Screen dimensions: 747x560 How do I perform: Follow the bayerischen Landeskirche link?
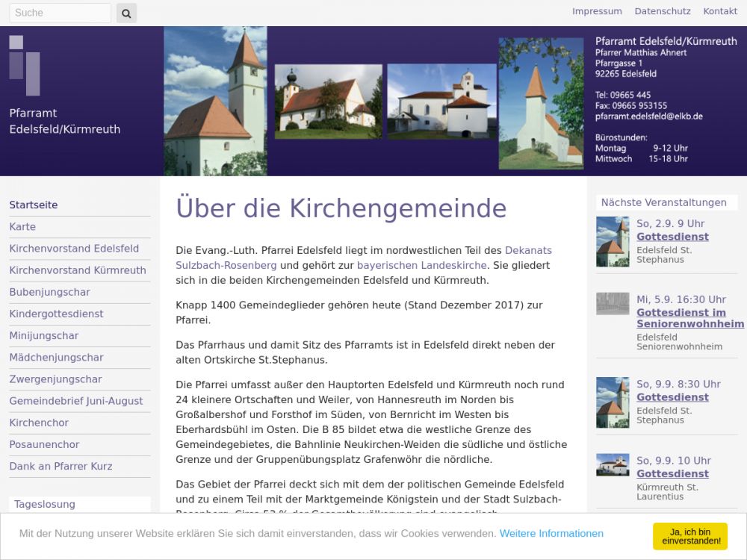pos(421,265)
